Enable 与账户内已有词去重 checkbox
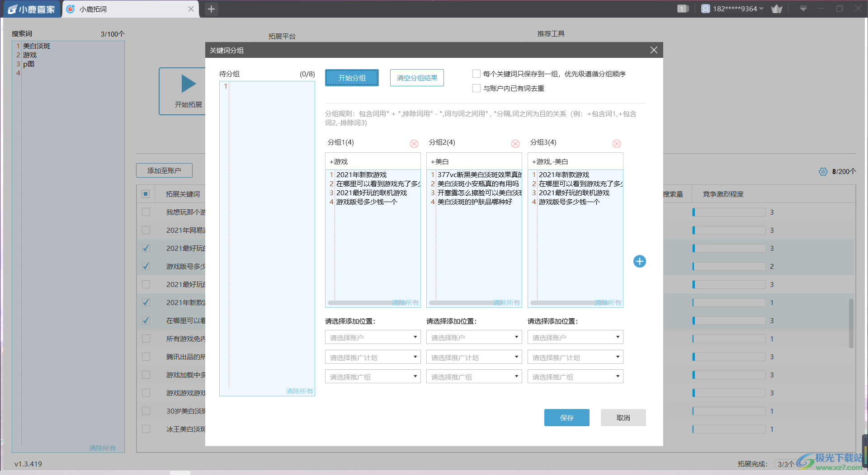The height and width of the screenshot is (475, 868). (476, 88)
